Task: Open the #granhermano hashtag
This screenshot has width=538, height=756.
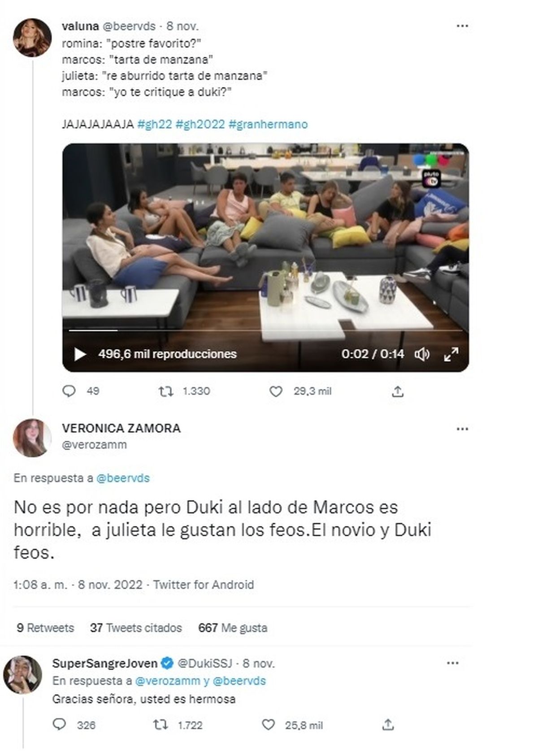Action: point(268,124)
